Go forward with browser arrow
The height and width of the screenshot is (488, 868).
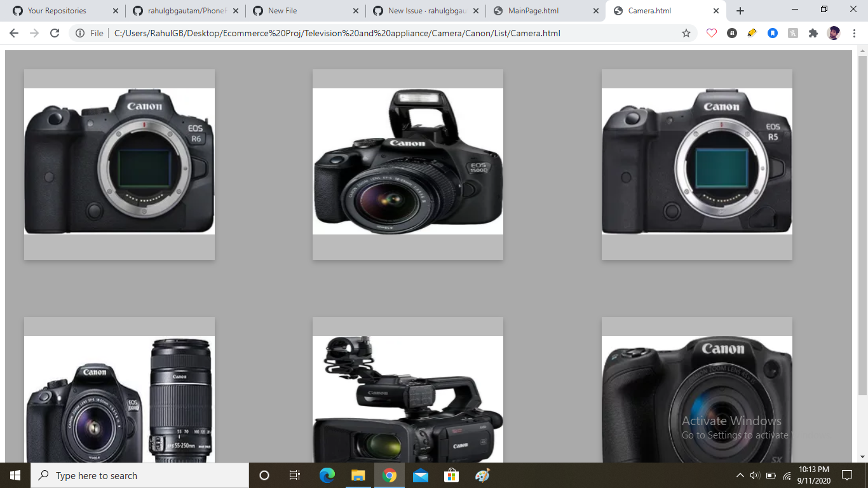point(34,33)
